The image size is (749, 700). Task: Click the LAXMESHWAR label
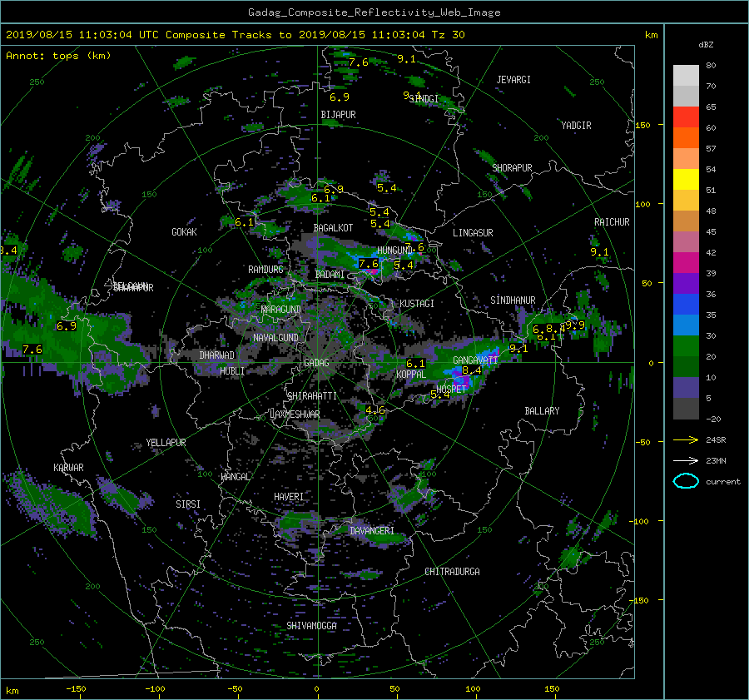[295, 415]
